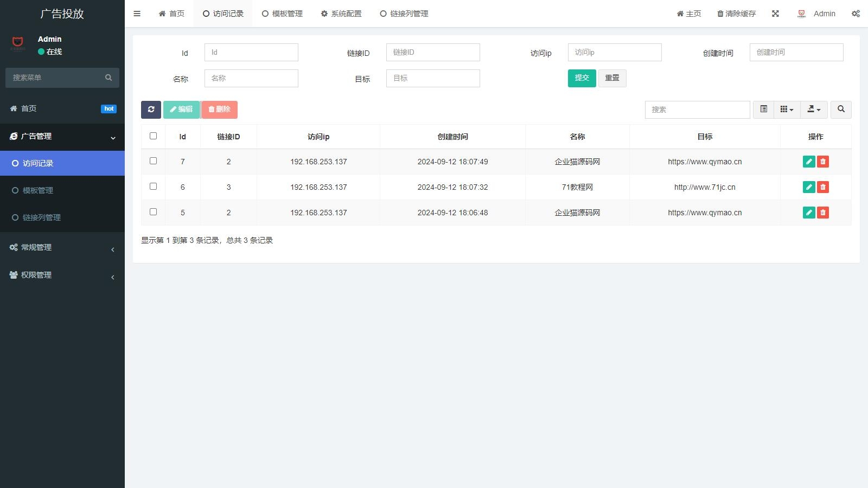Toggle fullscreen with the expand icon
Screen dimensions: 868x488
click(775, 14)
